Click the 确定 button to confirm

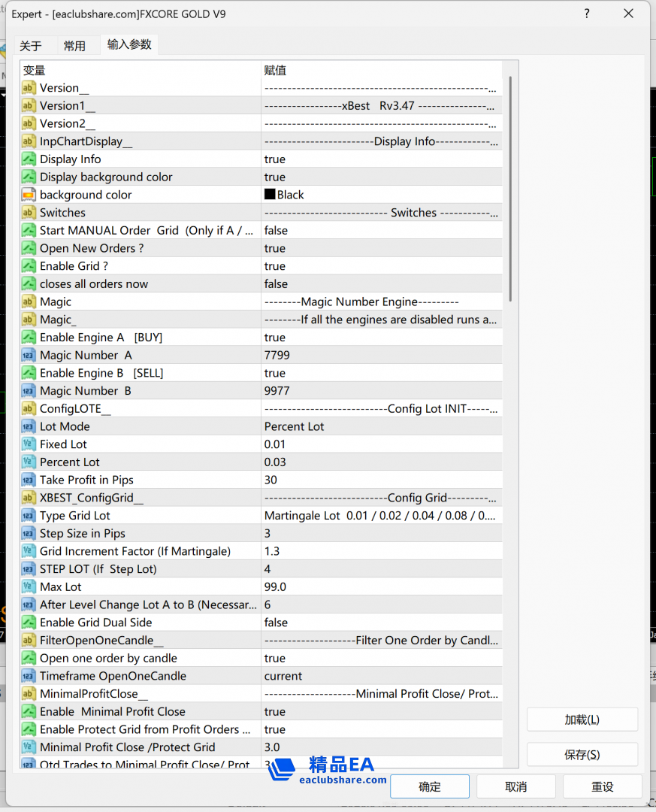coord(430,786)
